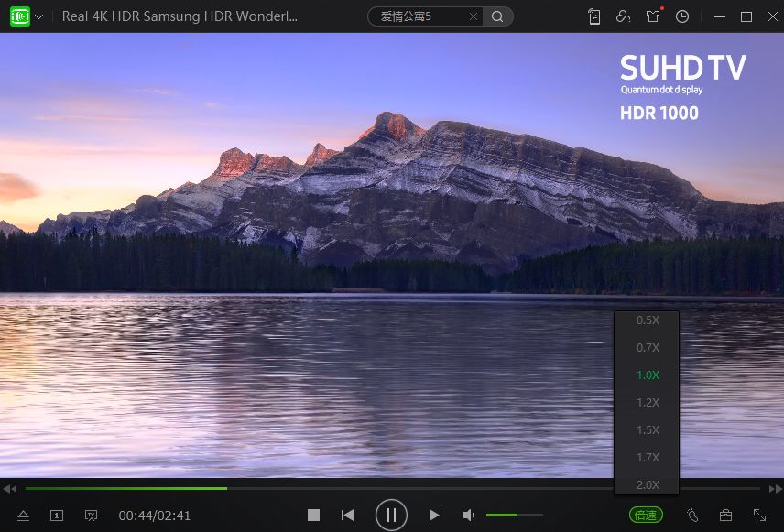
Task: Open the toolbox briefcase icon
Action: [x=725, y=515]
